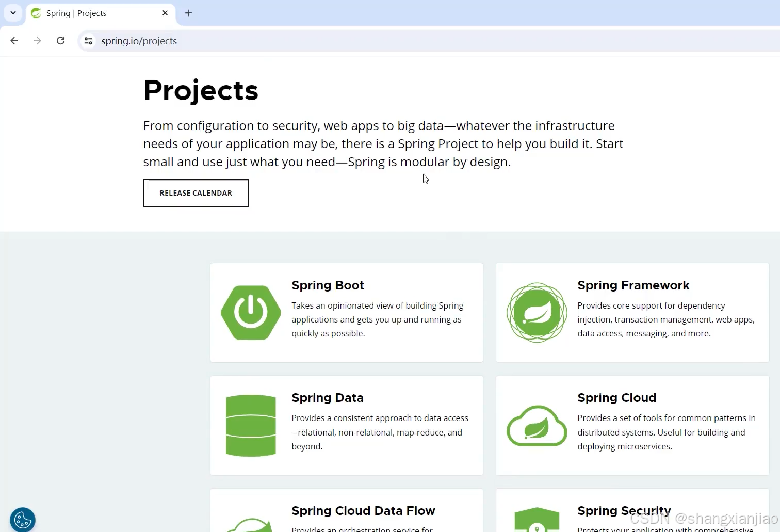Open the Spring Boot project title link
The width and height of the screenshot is (780, 532).
(328, 285)
